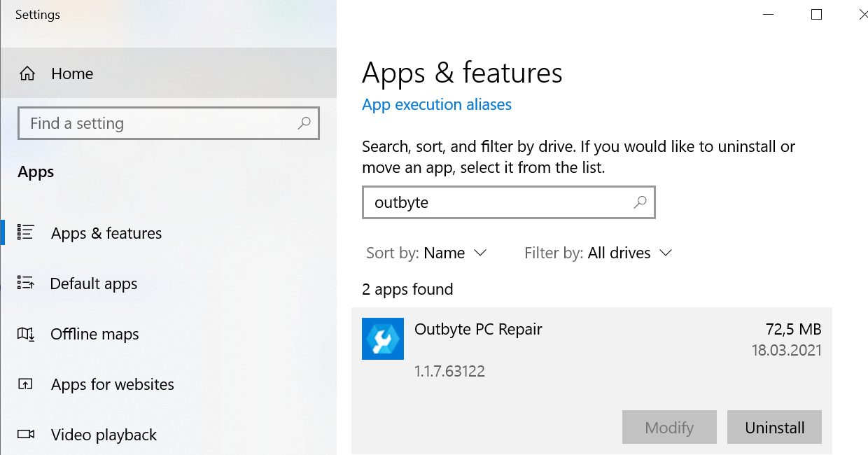Screen dimensions: 868x455
Task: Click the Offline maps icon
Action: (27, 334)
